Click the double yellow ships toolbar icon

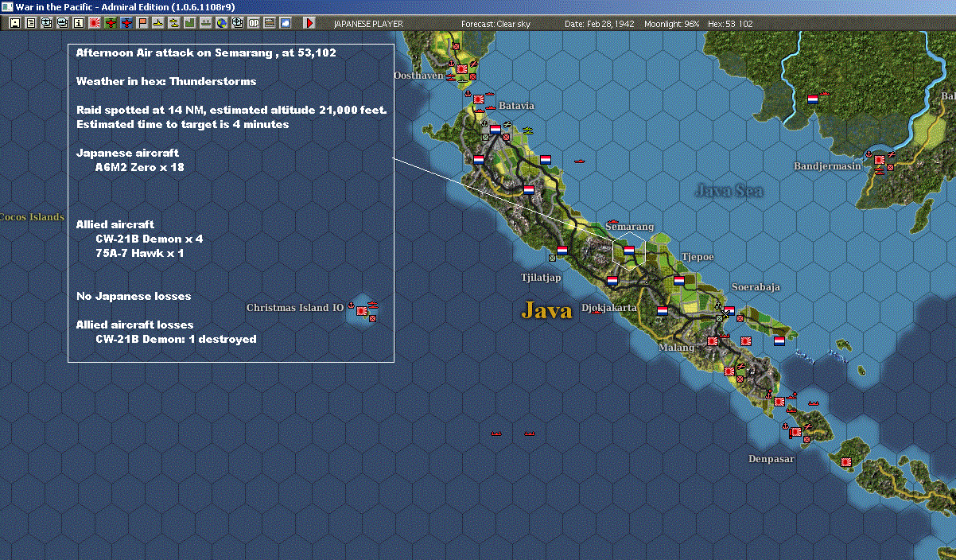(174, 23)
